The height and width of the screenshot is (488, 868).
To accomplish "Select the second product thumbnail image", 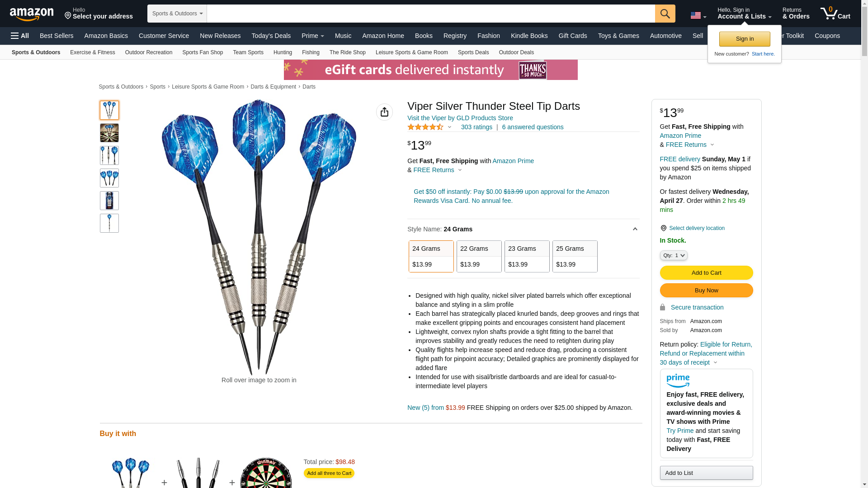I will tap(109, 133).
